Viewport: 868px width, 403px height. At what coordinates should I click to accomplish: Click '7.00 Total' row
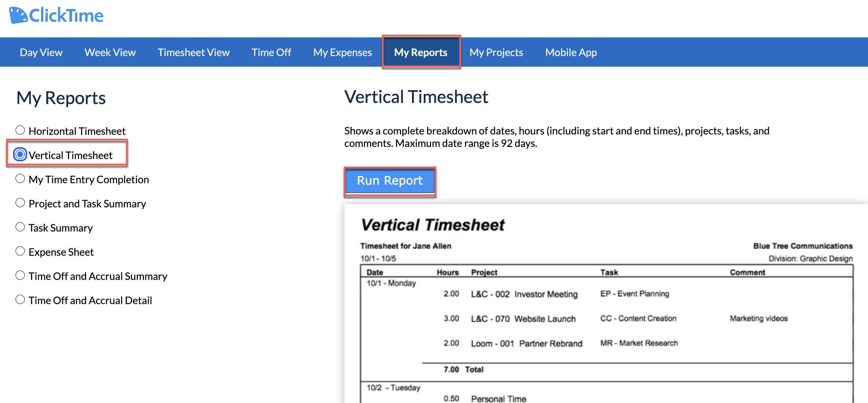click(x=463, y=369)
